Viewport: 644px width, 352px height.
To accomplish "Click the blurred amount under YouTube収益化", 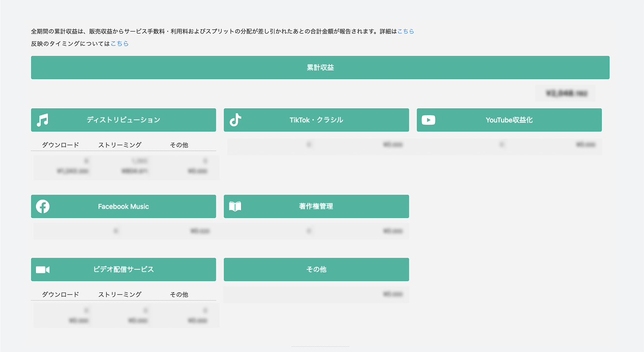I will point(586,145).
